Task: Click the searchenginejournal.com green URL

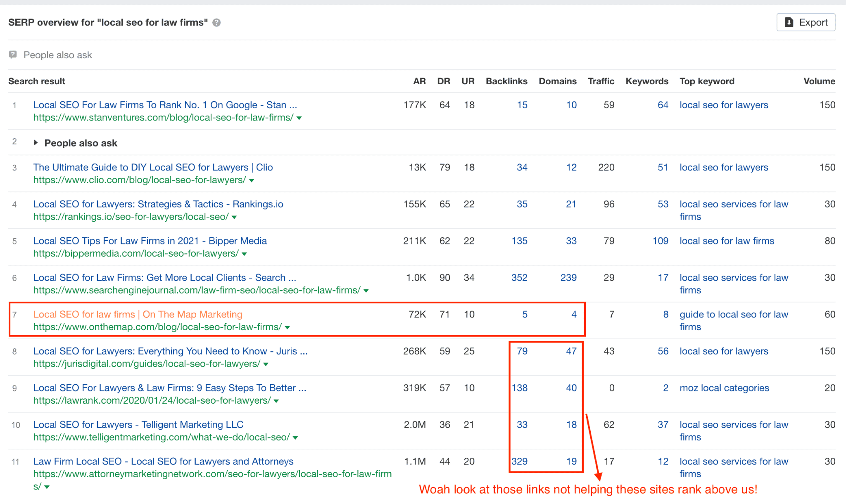Action: [197, 290]
